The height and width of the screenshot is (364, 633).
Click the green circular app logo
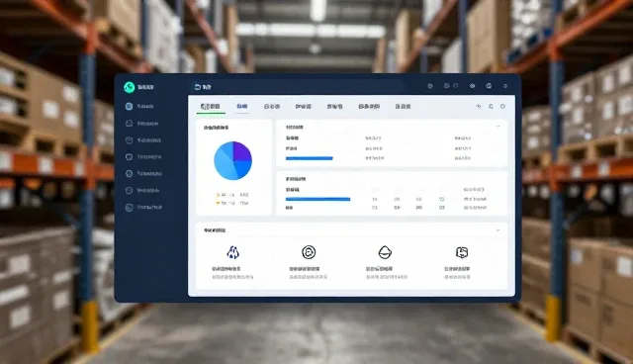tap(130, 87)
